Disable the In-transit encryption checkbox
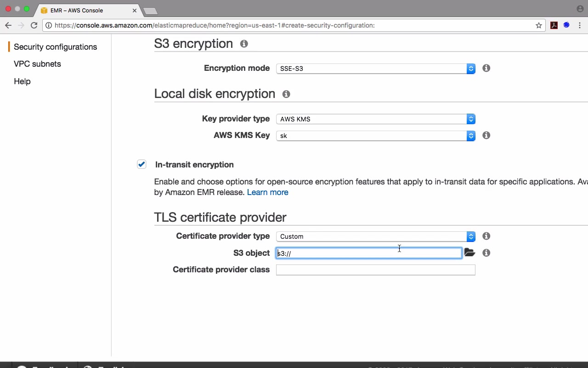The image size is (588, 368). click(141, 164)
